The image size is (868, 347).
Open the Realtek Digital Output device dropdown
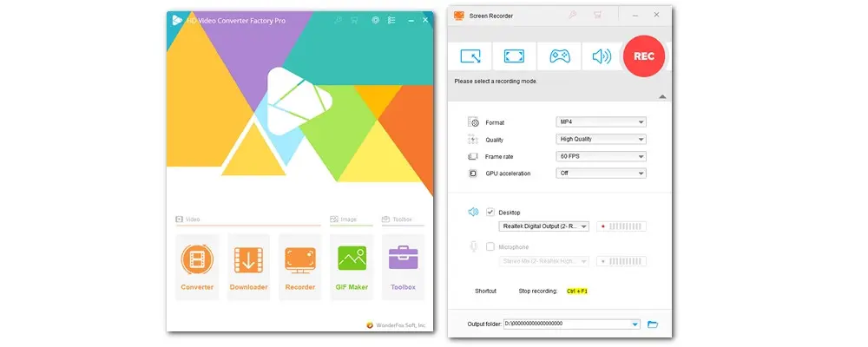tap(543, 226)
